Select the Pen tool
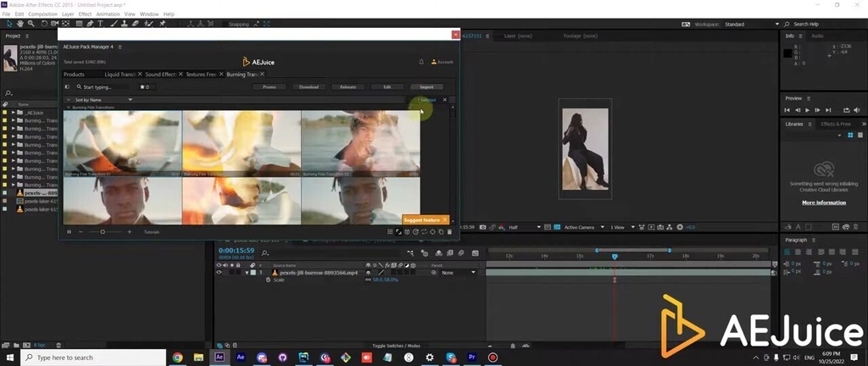 pyautogui.click(x=90, y=24)
